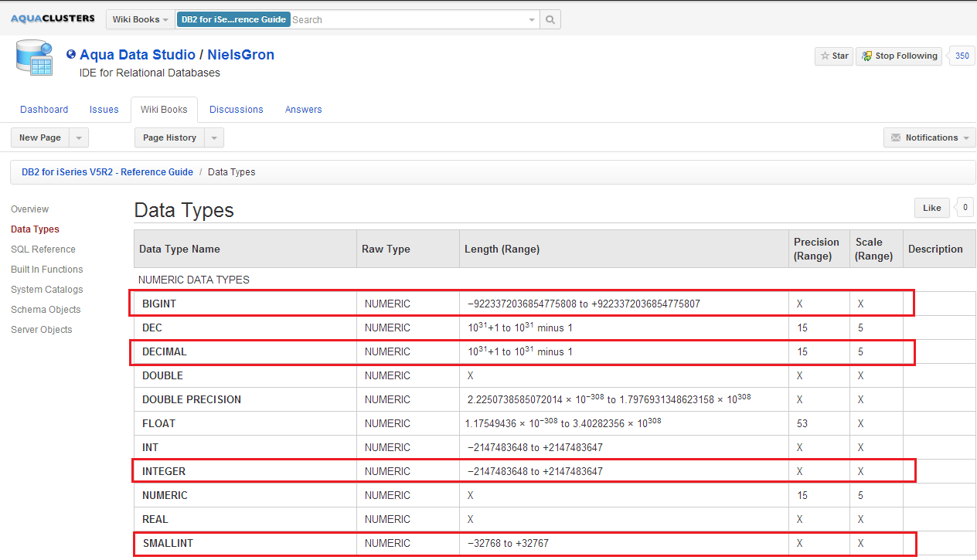Open the Answers tab

(x=304, y=110)
